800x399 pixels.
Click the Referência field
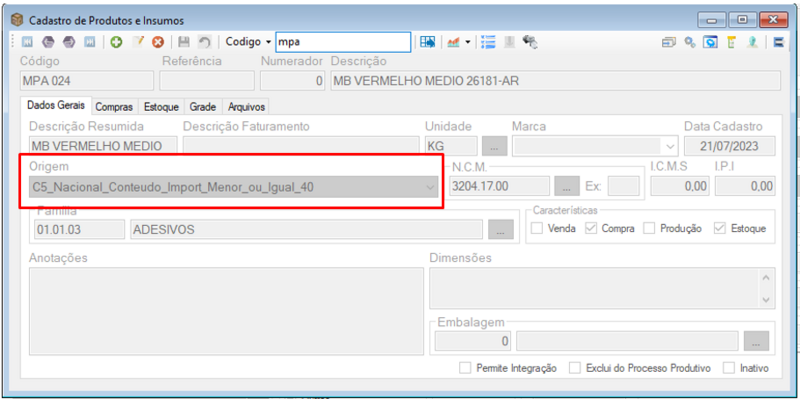pos(207,81)
